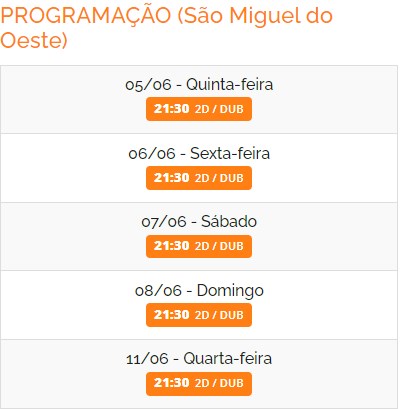
Task: Click the 2D / DUB tag under Quinta-feira
Action: tap(219, 109)
